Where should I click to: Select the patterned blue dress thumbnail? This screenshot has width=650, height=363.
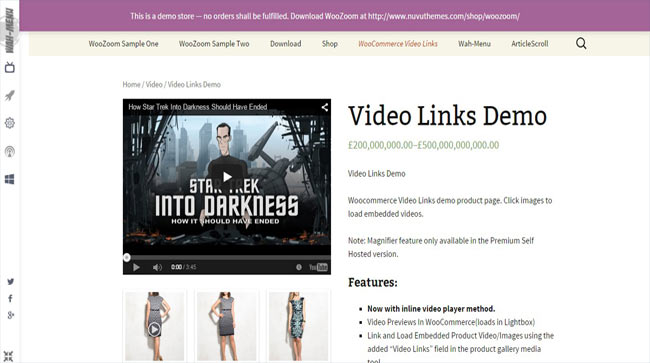tap(298, 326)
